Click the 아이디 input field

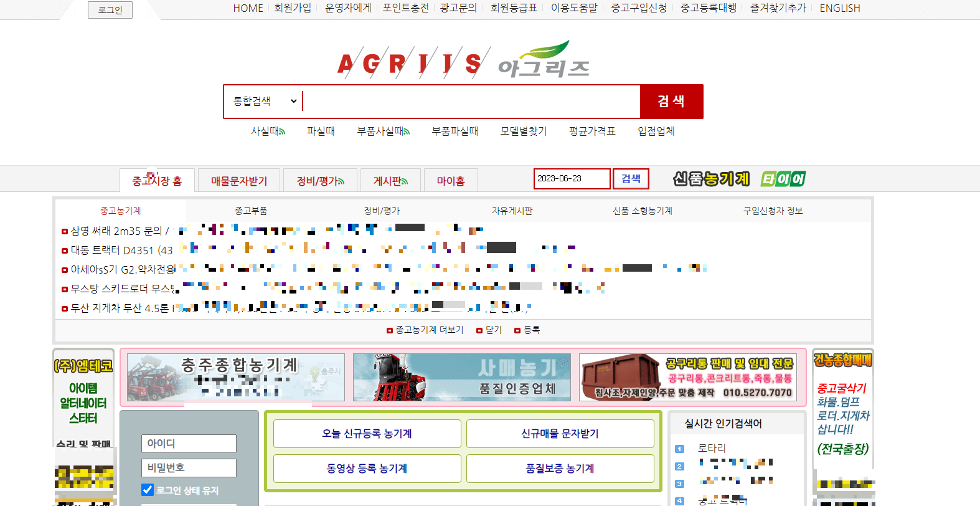[189, 444]
